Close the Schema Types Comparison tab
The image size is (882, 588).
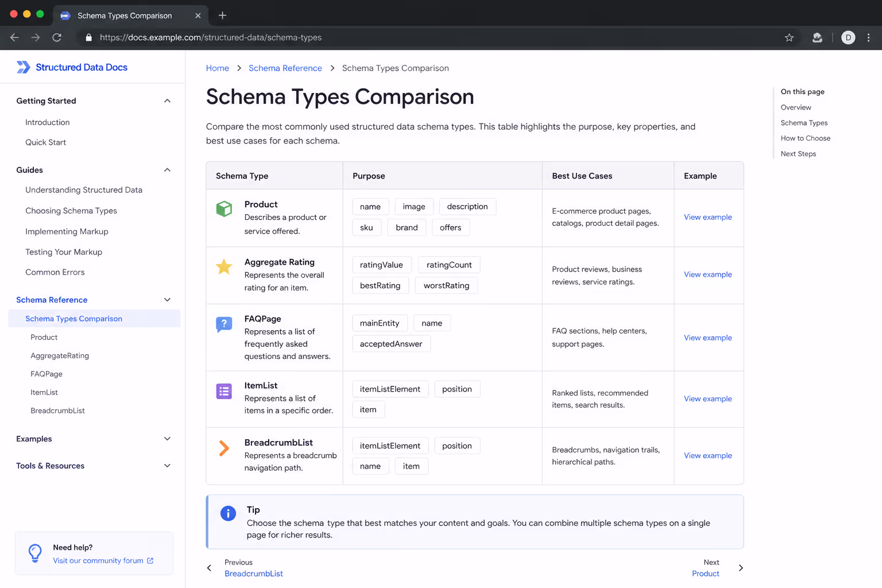[198, 16]
